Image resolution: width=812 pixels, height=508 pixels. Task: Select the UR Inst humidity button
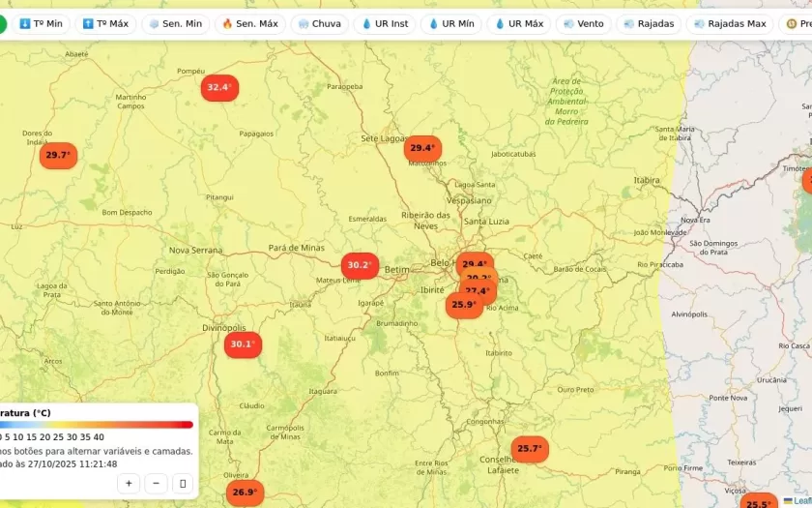coord(385,23)
